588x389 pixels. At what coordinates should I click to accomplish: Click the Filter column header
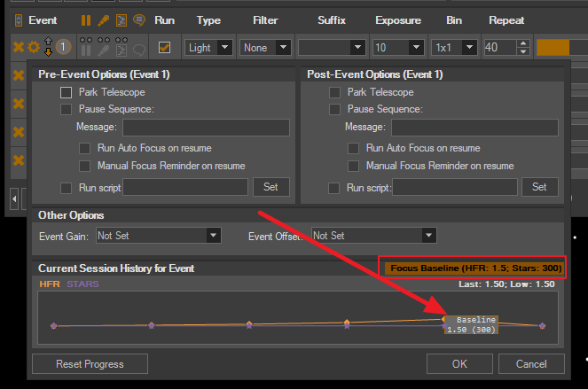click(265, 20)
